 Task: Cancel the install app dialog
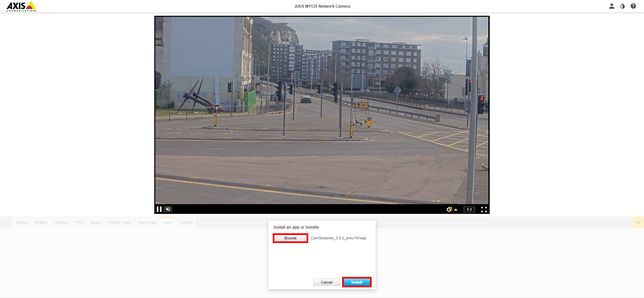point(326,282)
